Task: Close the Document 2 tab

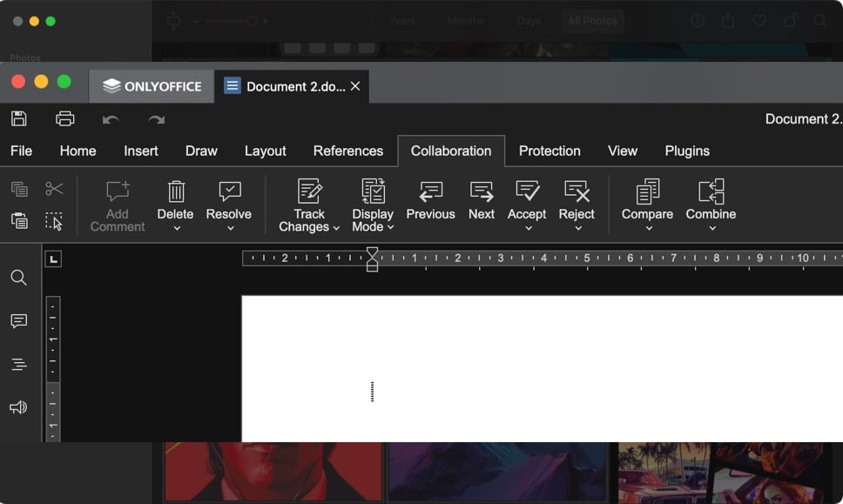Action: pos(355,86)
